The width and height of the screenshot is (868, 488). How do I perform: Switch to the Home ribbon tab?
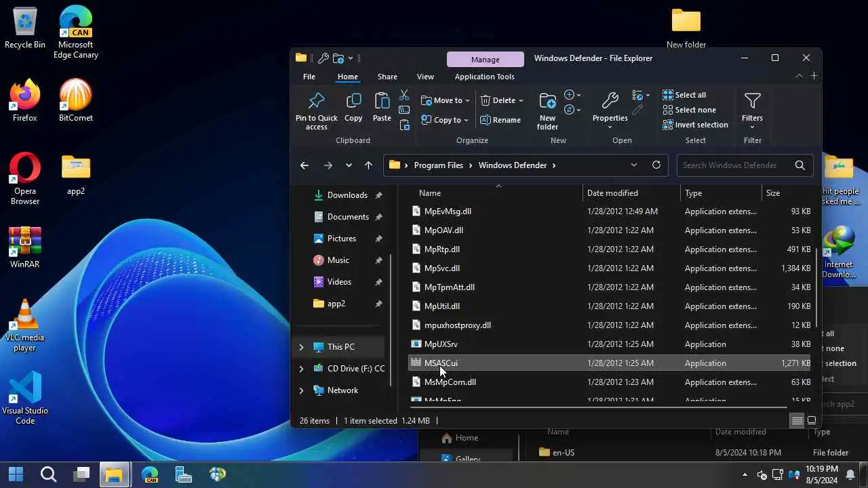click(x=348, y=77)
